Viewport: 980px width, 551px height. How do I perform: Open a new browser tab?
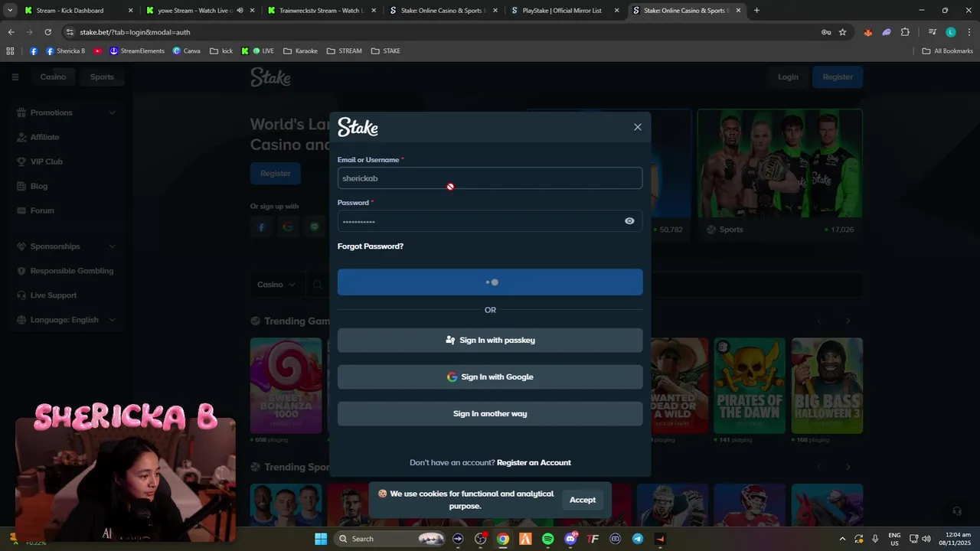[756, 11]
